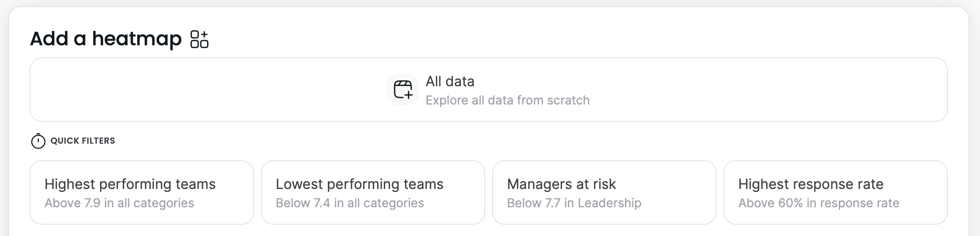The image size is (980, 236).
Task: Click the Quick Filters stopwatch icon
Action: pyautogui.click(x=38, y=141)
